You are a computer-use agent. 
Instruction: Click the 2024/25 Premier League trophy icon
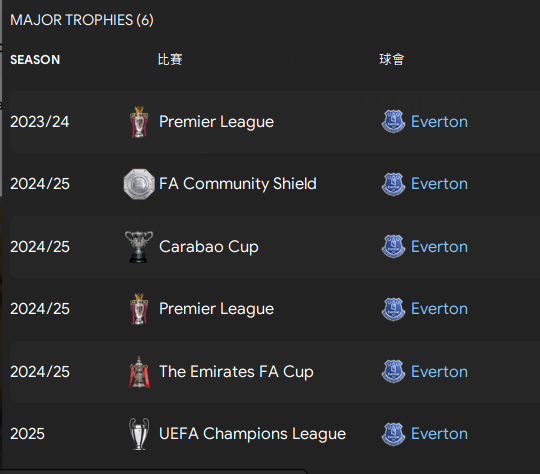139,309
